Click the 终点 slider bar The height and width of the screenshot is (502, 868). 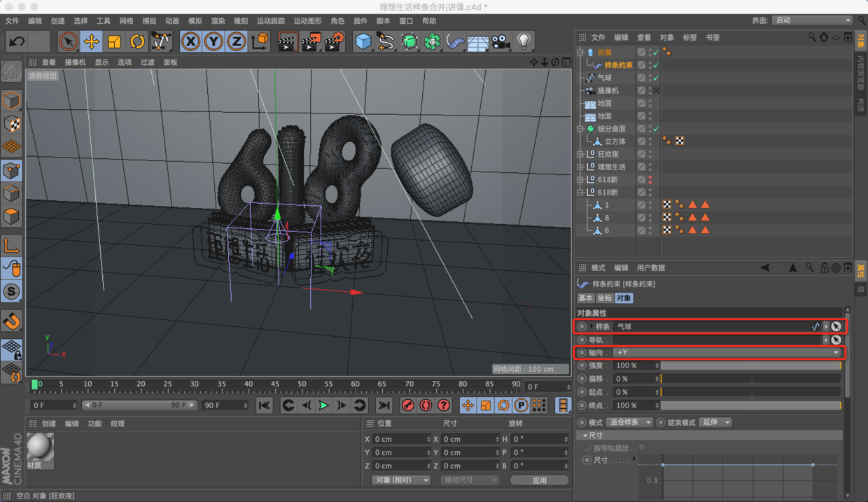pyautogui.click(x=751, y=405)
